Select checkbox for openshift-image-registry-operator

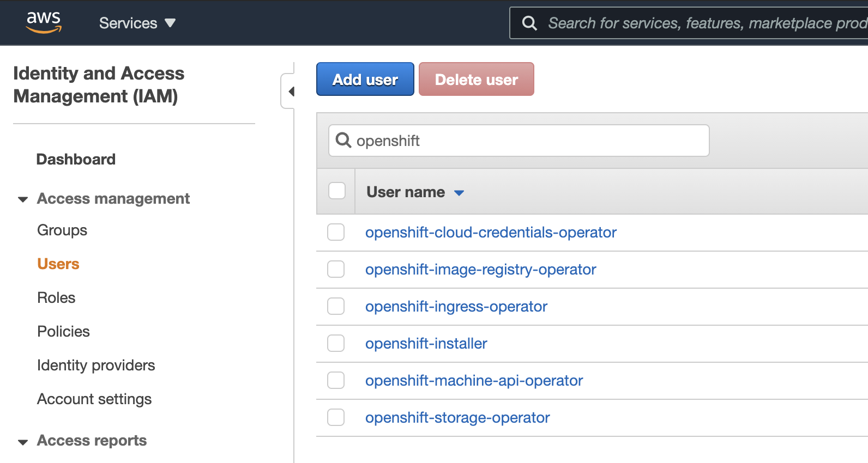[336, 269]
